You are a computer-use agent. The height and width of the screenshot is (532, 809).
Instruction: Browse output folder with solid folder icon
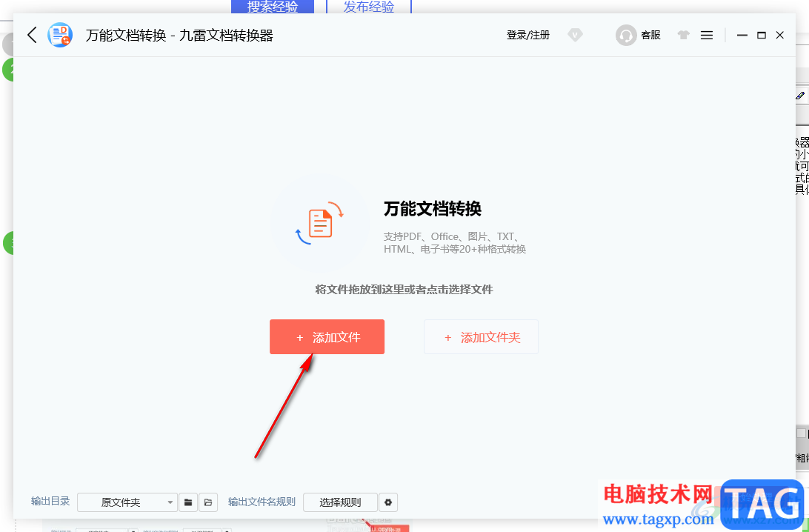[x=188, y=502]
